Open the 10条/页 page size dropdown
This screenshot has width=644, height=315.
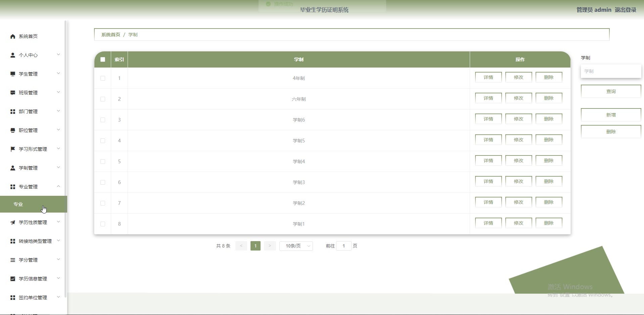click(x=296, y=246)
